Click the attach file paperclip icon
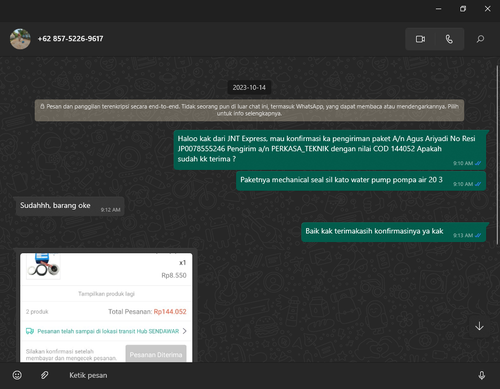This screenshot has width=500, height=389. (44, 375)
